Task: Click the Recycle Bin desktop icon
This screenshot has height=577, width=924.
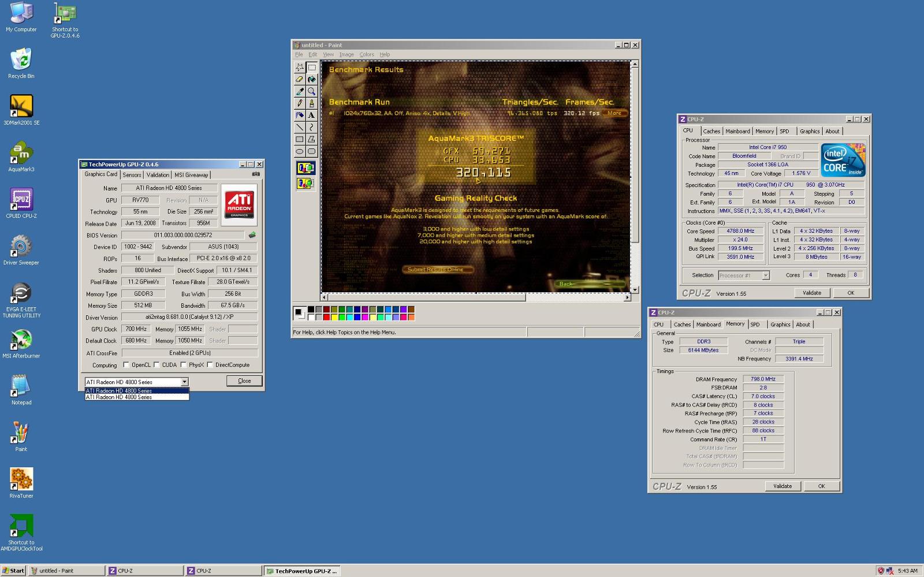Action: 21,64
